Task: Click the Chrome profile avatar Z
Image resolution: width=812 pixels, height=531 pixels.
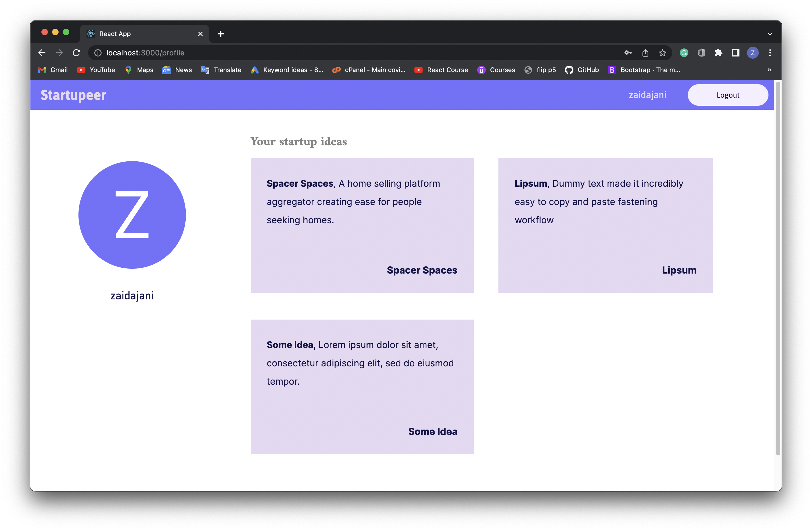Action: click(x=753, y=52)
